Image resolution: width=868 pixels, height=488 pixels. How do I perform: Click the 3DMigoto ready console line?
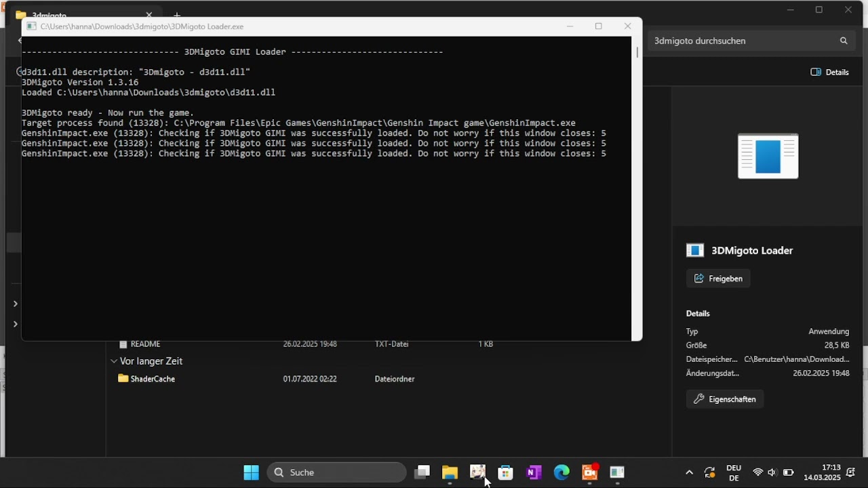[x=108, y=113]
